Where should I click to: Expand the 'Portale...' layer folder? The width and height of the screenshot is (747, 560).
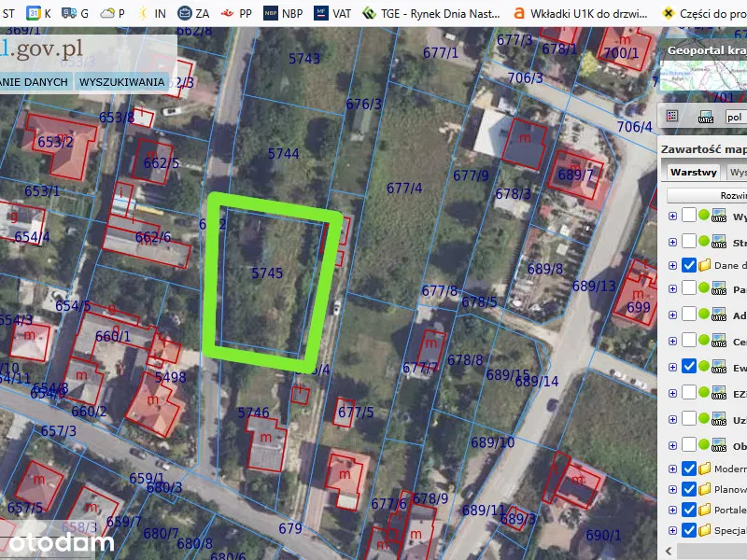(x=672, y=510)
